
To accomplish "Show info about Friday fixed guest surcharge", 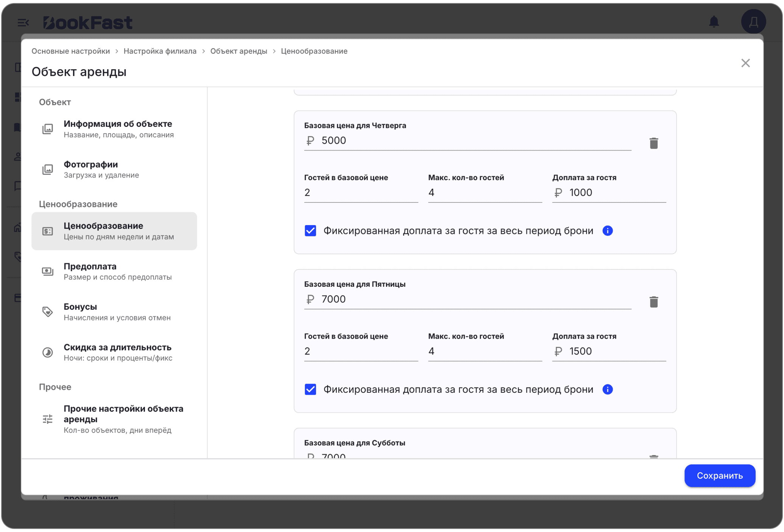I will click(x=607, y=389).
